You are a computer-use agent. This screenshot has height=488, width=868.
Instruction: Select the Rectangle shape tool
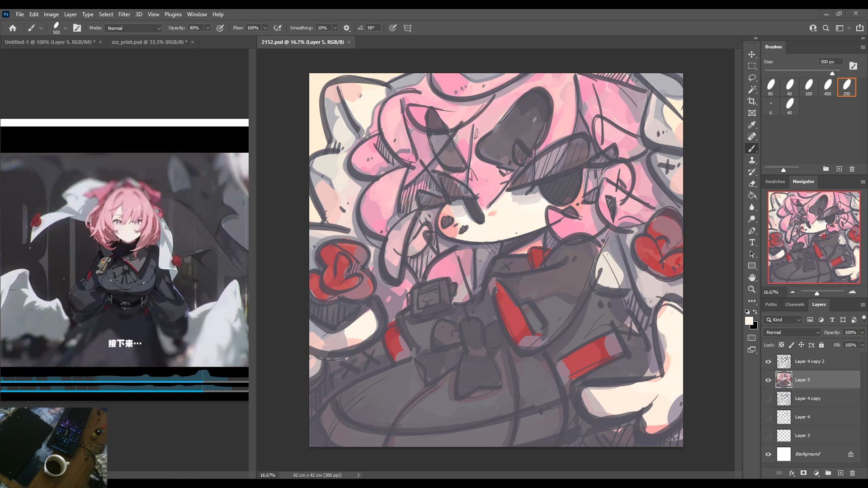pos(752,266)
